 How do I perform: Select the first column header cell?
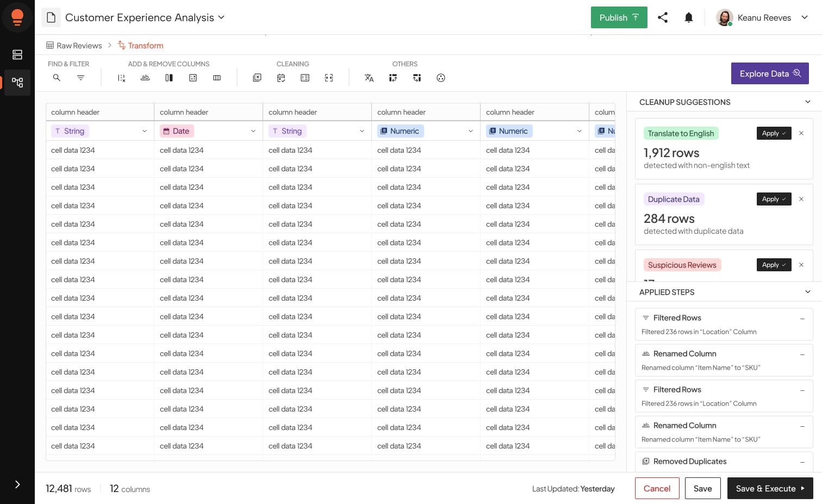click(100, 112)
